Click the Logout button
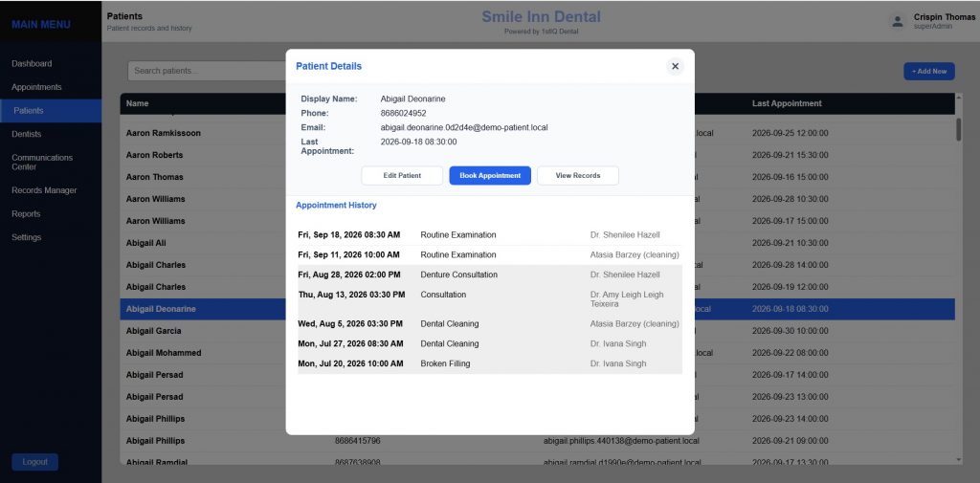 [35, 462]
